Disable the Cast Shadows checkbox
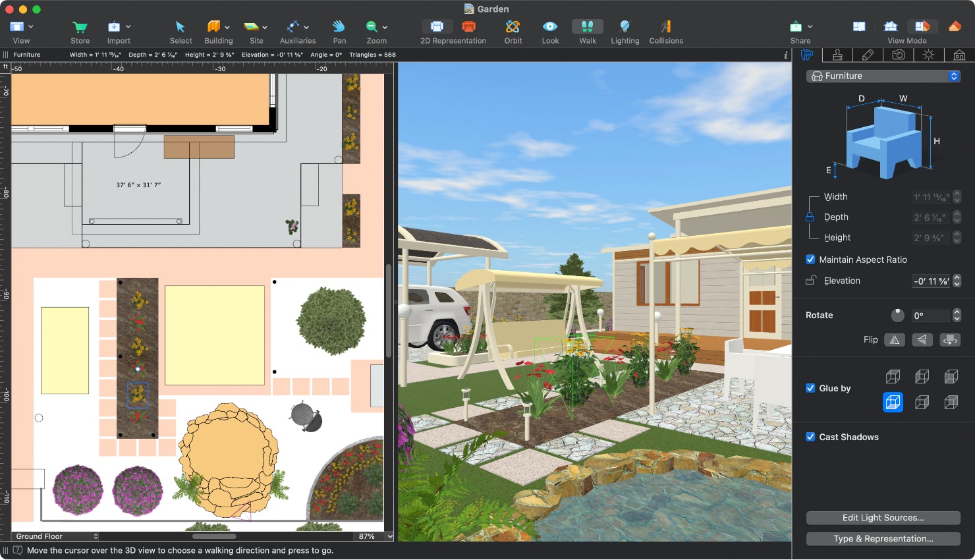 (x=810, y=437)
